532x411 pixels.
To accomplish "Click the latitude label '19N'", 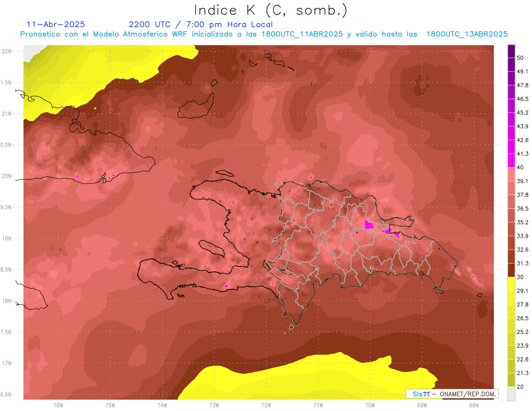I will tap(6, 239).
